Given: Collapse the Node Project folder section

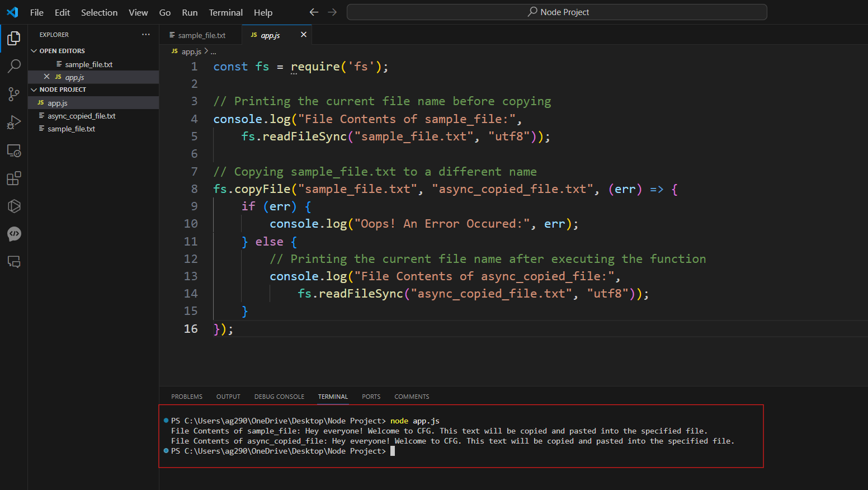Looking at the screenshot, I should coord(34,89).
